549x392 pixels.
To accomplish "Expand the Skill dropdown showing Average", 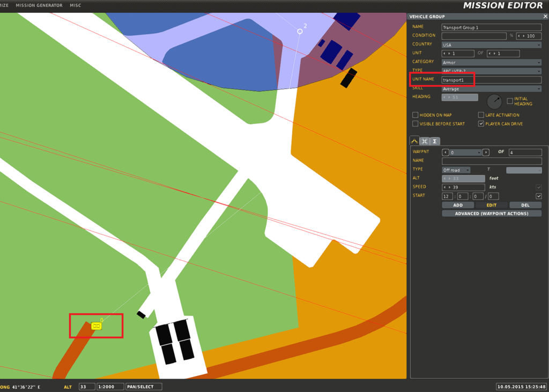I will (x=491, y=89).
